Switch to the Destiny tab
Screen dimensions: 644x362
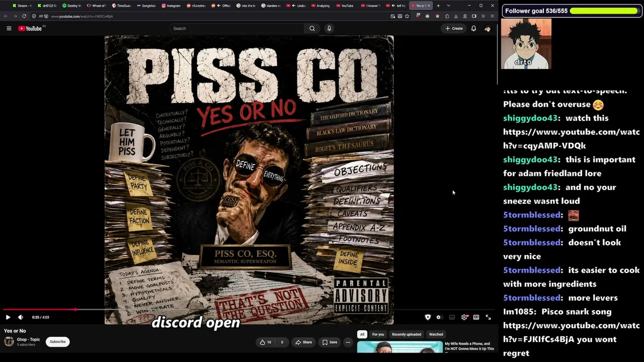[x=72, y=6]
